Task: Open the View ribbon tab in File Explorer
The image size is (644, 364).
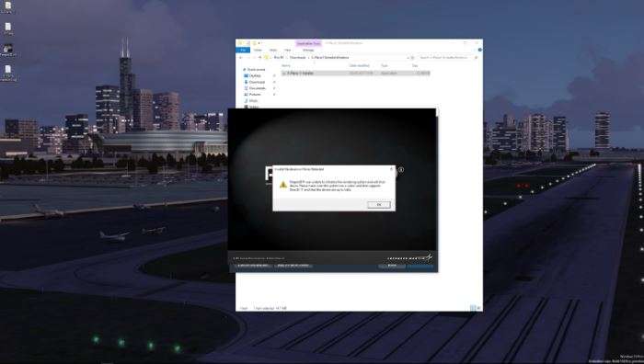Action: click(x=287, y=50)
